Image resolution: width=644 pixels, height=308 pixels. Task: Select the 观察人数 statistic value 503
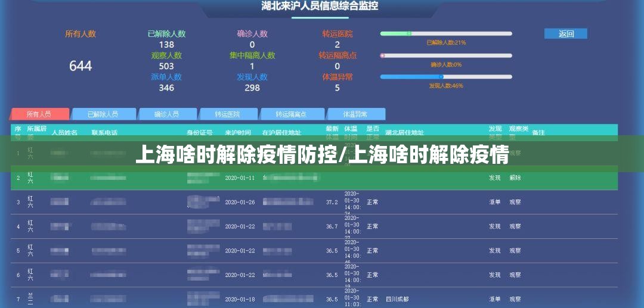(166, 66)
